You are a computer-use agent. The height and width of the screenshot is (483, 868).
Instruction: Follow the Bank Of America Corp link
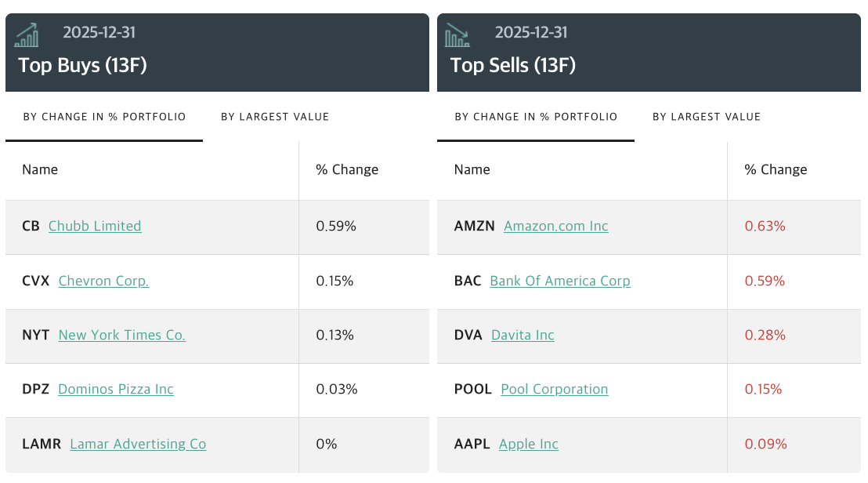[x=560, y=281]
